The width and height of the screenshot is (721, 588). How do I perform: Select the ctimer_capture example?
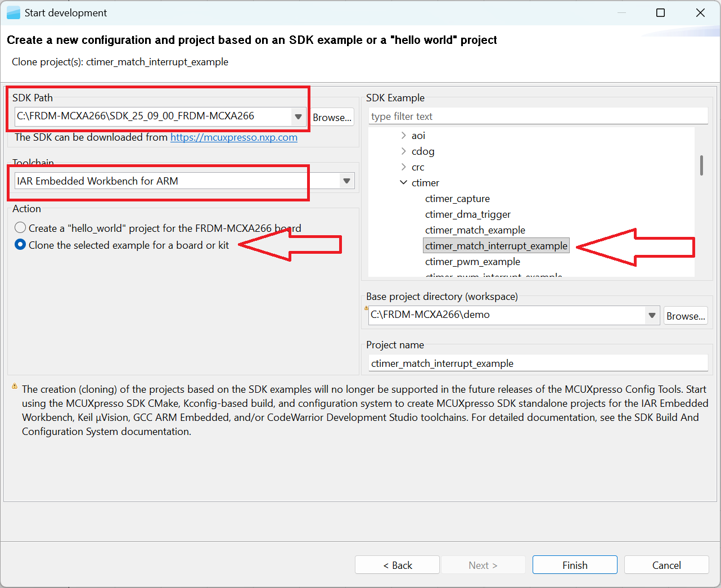pyautogui.click(x=458, y=198)
